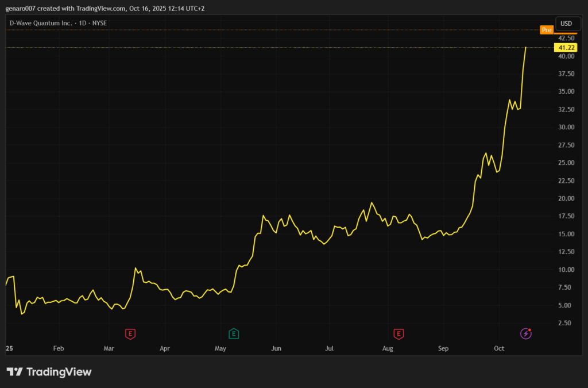
Task: Open the USD currency selector
Action: click(x=566, y=24)
